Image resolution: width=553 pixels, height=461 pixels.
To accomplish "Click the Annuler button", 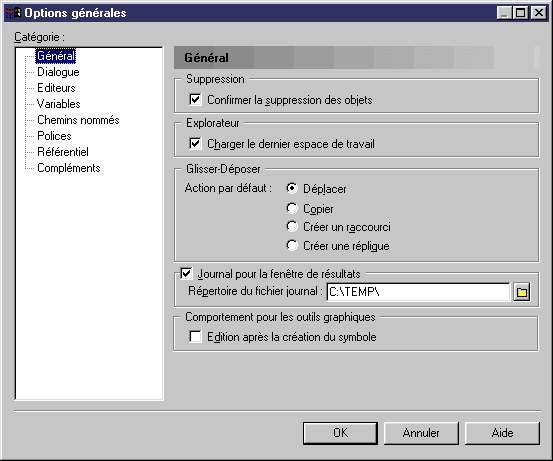I will (x=421, y=433).
